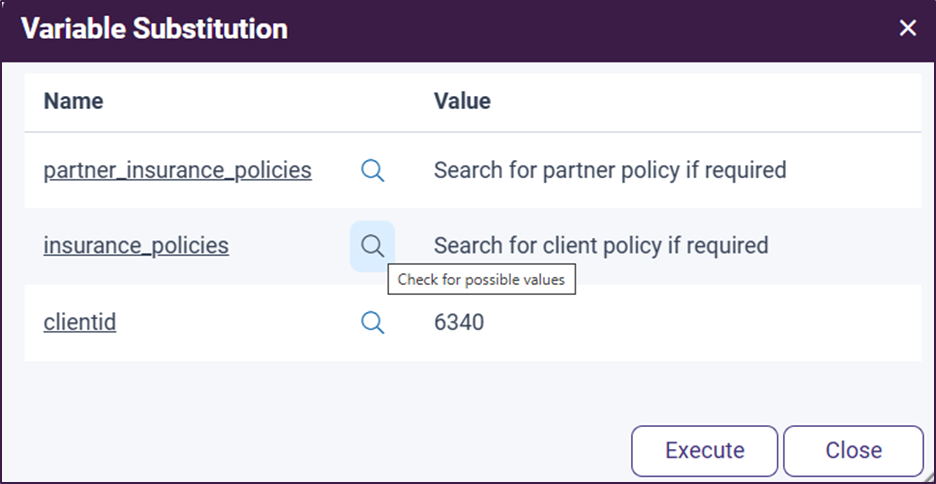
Task: Dismiss dialog with the X icon
Action: click(907, 28)
